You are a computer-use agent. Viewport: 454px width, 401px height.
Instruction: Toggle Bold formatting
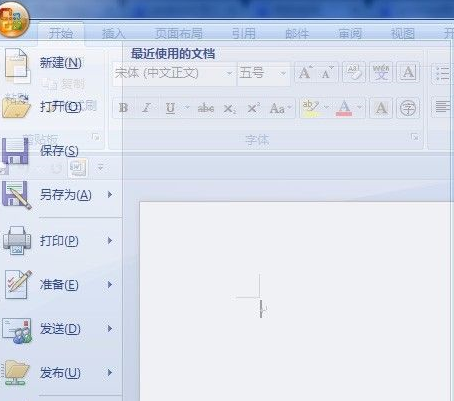click(x=124, y=108)
